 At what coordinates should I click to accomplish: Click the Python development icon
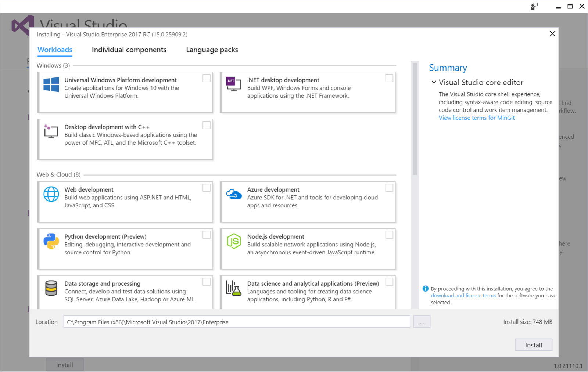tap(51, 242)
